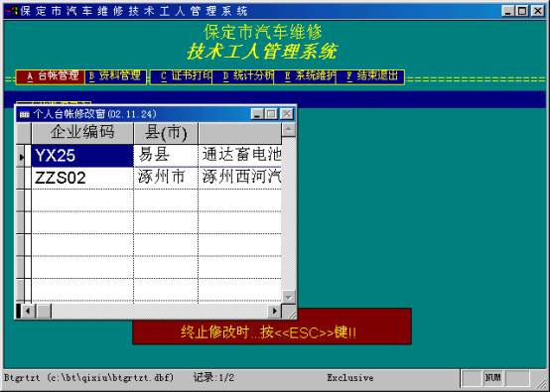Image resolution: width=550 pixels, height=392 pixels.
Task: Choose F 结束退出 to exit
Action: 370,76
